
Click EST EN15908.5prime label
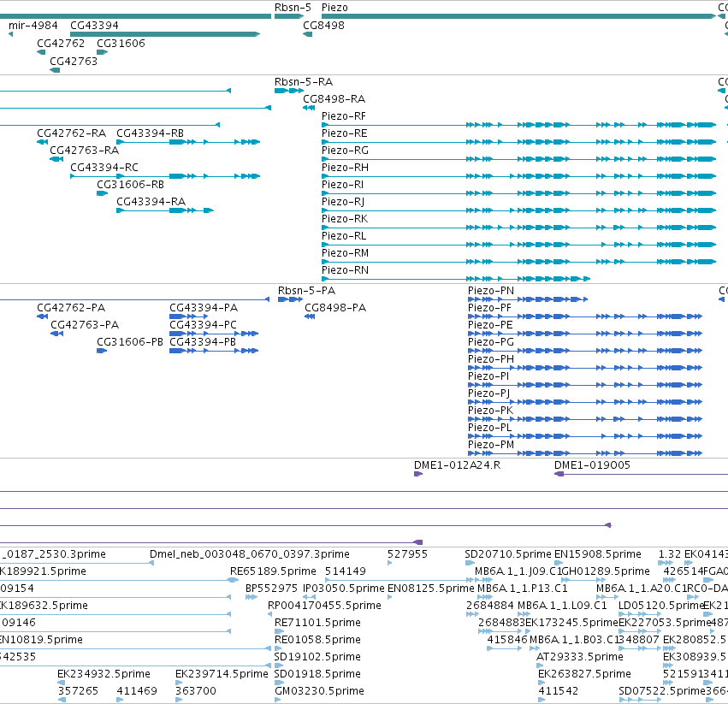coord(597,555)
